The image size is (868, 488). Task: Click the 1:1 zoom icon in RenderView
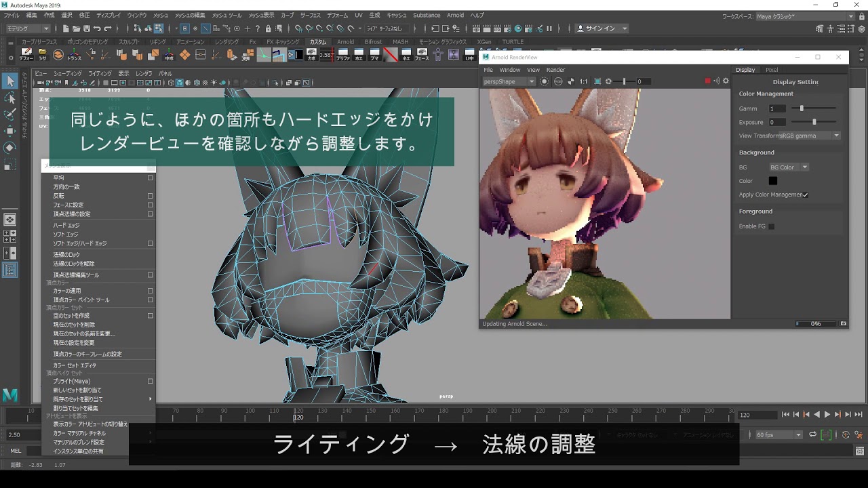point(583,81)
